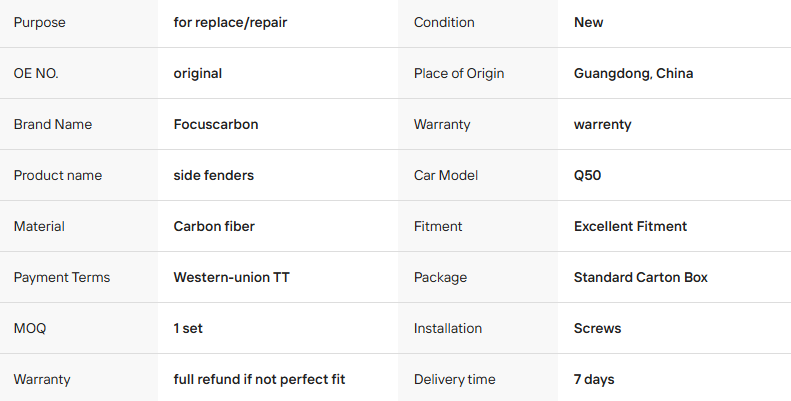791x401 pixels.
Task: Click the 'Standard Carton Box' package value
Action: [x=640, y=277]
